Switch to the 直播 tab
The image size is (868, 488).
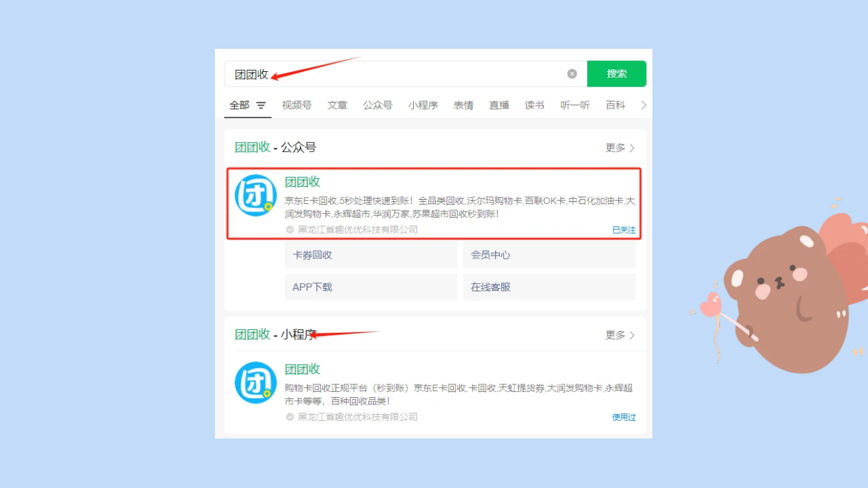tap(499, 105)
